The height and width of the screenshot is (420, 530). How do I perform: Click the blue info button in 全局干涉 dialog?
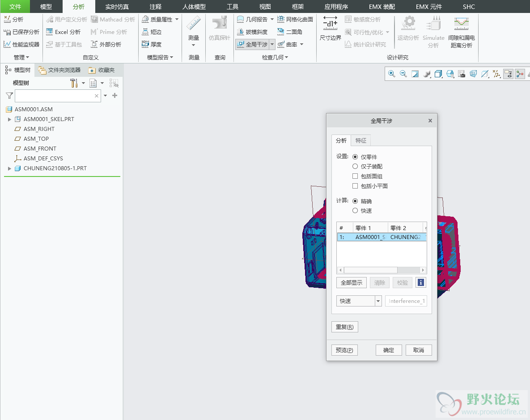(x=421, y=282)
